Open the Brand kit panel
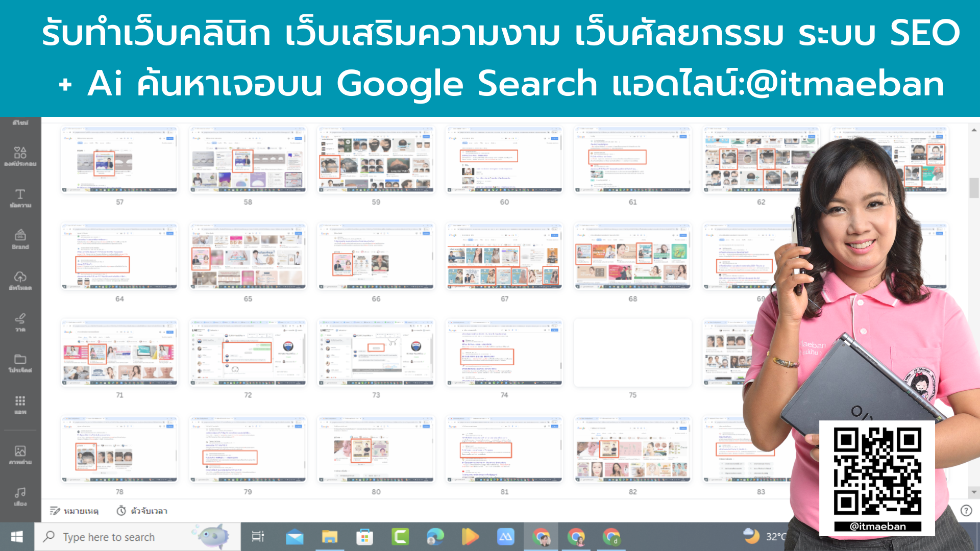This screenshot has width=980, height=551. click(20, 240)
